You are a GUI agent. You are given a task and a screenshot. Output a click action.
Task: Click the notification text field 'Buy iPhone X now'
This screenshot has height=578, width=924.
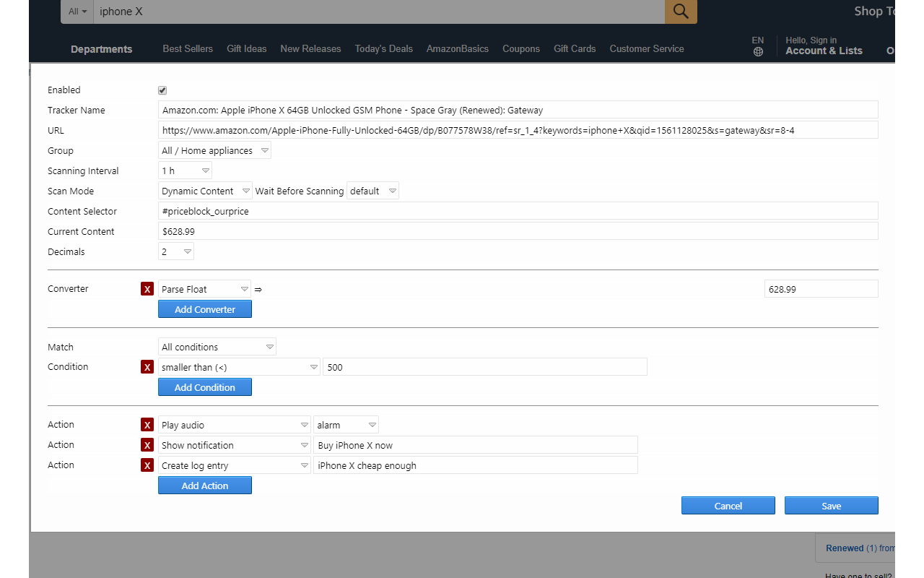[476, 445]
